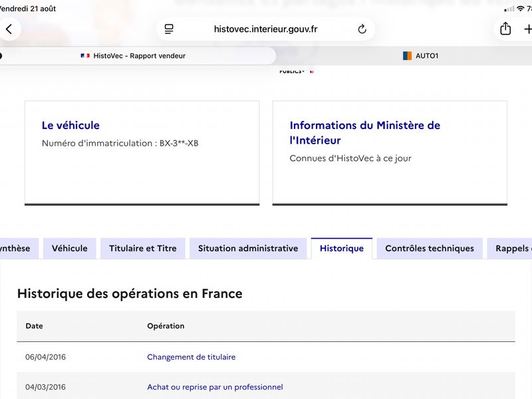
Task: Click Changement de titulaire operation
Action: pyautogui.click(x=191, y=357)
